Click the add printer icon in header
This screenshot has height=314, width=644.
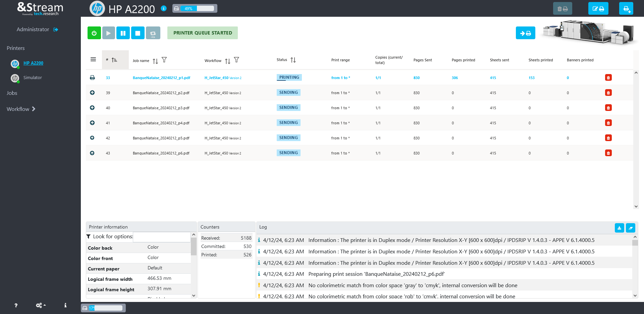click(626, 9)
